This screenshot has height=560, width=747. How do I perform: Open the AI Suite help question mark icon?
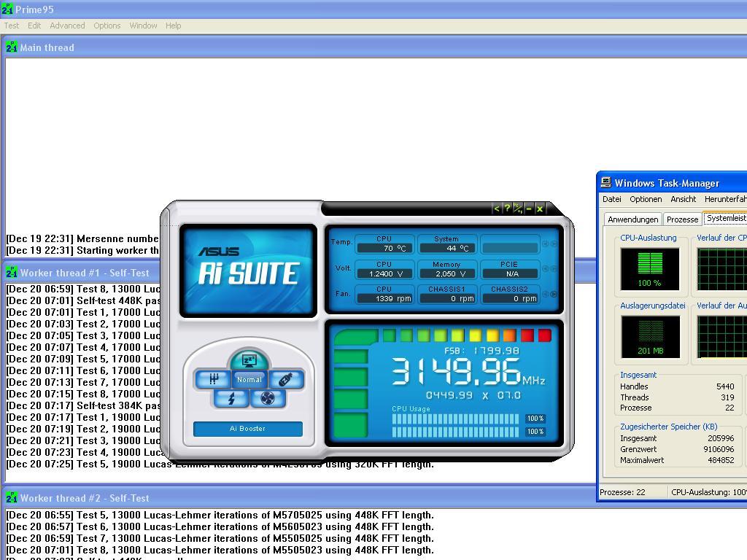pyautogui.click(x=508, y=209)
